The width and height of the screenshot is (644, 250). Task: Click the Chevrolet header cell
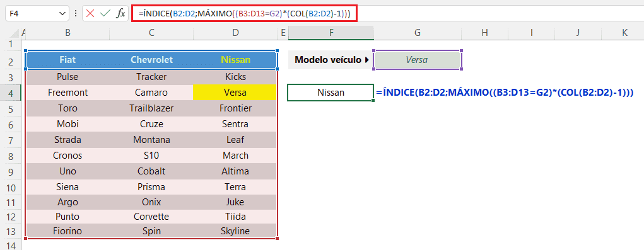click(151, 60)
